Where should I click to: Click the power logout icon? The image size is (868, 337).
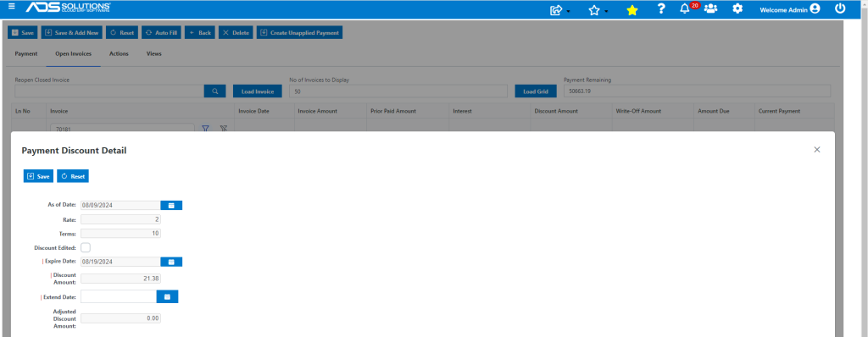840,8
